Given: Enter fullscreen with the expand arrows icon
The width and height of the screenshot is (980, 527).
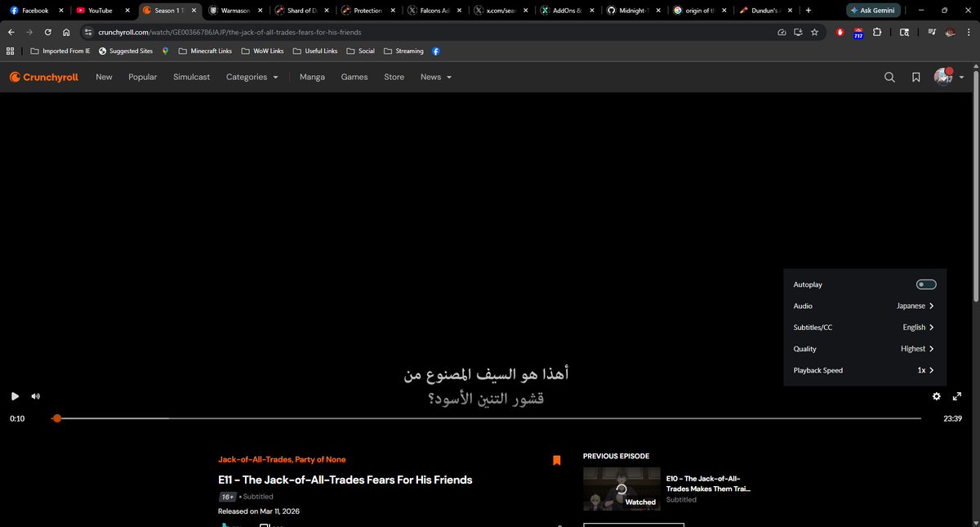Looking at the screenshot, I should click(x=957, y=396).
